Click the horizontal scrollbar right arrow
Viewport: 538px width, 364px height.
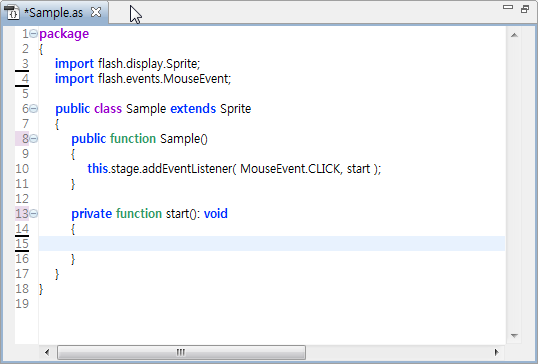(496, 352)
